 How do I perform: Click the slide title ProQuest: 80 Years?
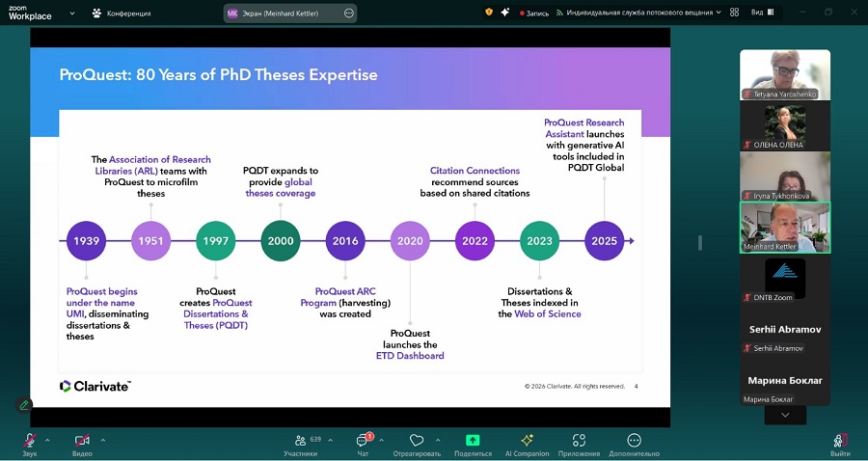pyautogui.click(x=218, y=74)
